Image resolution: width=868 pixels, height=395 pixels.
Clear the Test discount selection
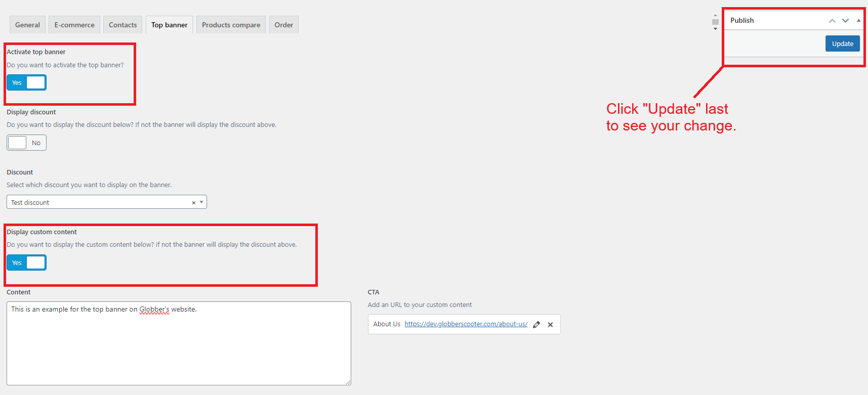(x=193, y=203)
